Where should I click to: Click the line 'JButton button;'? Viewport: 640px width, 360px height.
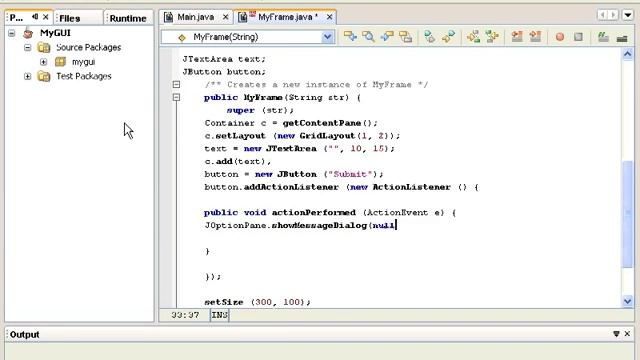coord(224,72)
